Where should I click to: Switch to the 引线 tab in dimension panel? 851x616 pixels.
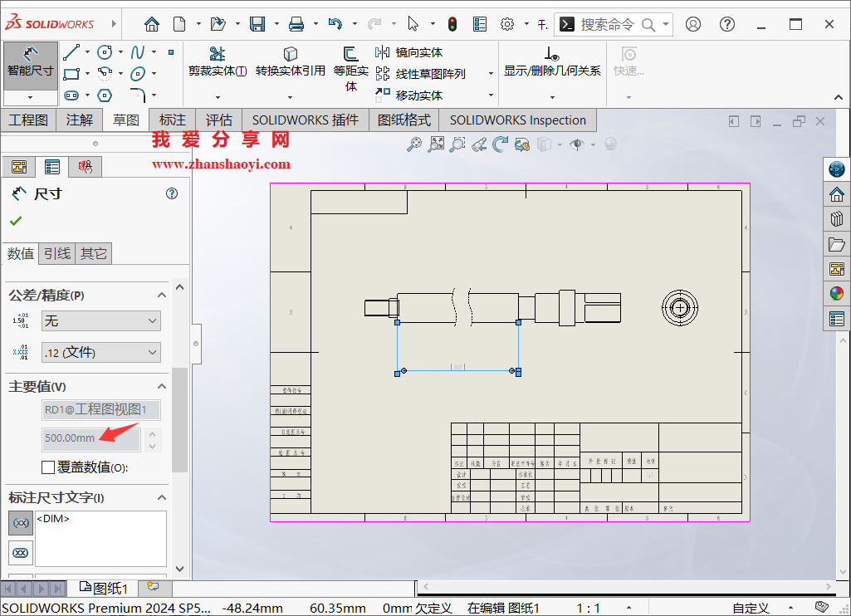click(x=56, y=253)
